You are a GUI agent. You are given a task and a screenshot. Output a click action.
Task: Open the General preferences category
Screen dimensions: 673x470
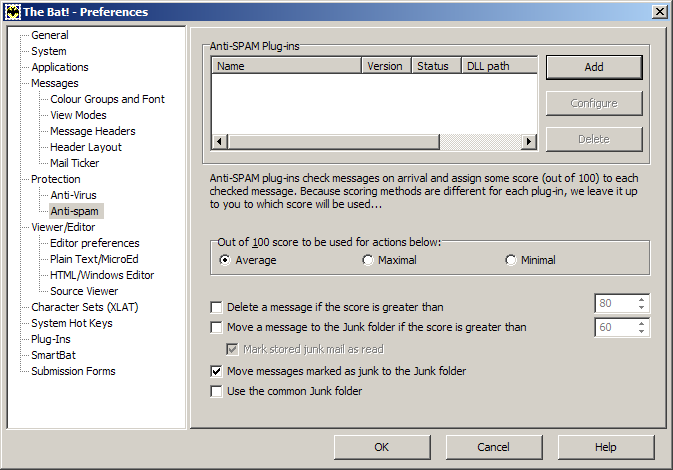[50, 35]
